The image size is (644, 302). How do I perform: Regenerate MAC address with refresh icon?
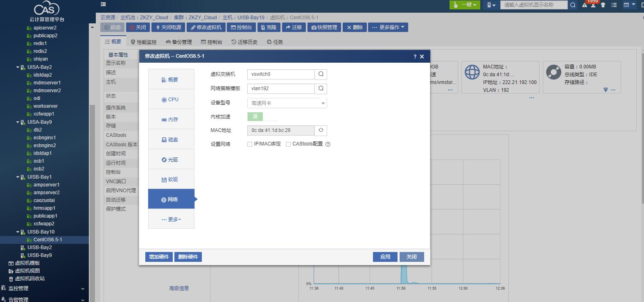click(x=321, y=130)
